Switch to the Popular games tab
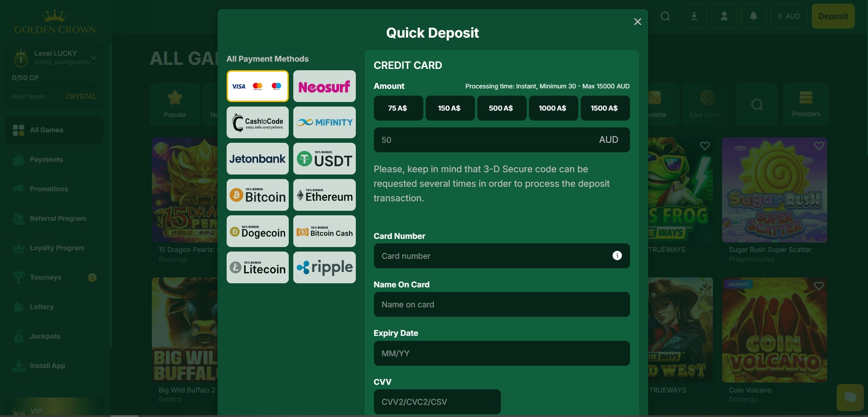Screen dimensions: 868x417 click(175, 104)
